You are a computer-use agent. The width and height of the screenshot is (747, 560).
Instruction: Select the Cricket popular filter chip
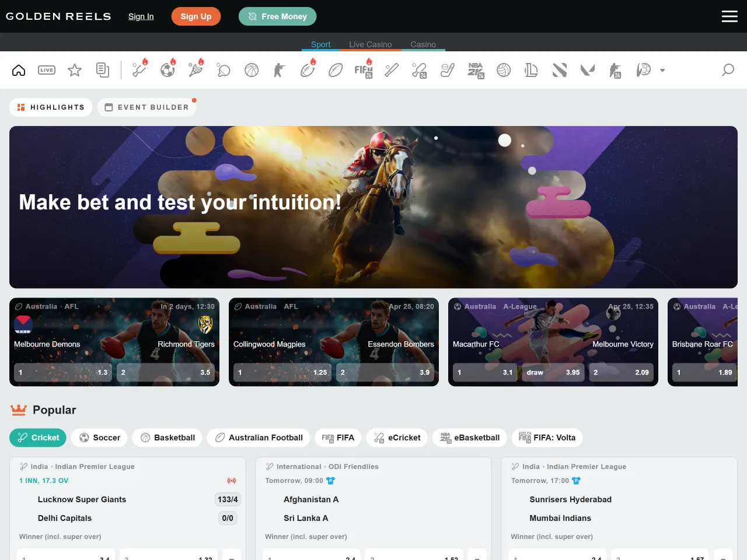click(38, 438)
